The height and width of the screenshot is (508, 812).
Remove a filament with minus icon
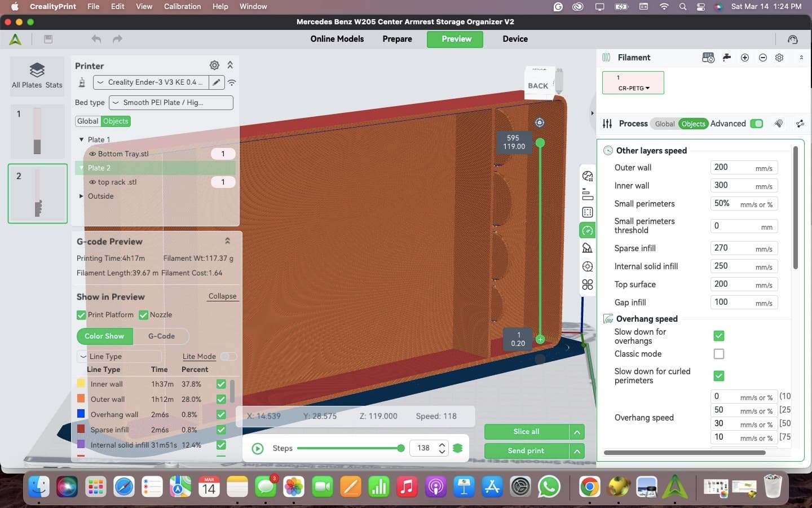(x=763, y=58)
